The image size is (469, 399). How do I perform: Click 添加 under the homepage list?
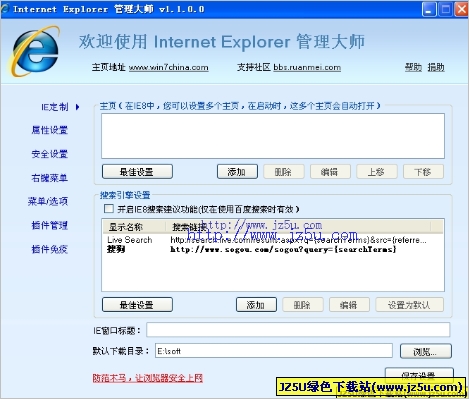point(237,172)
